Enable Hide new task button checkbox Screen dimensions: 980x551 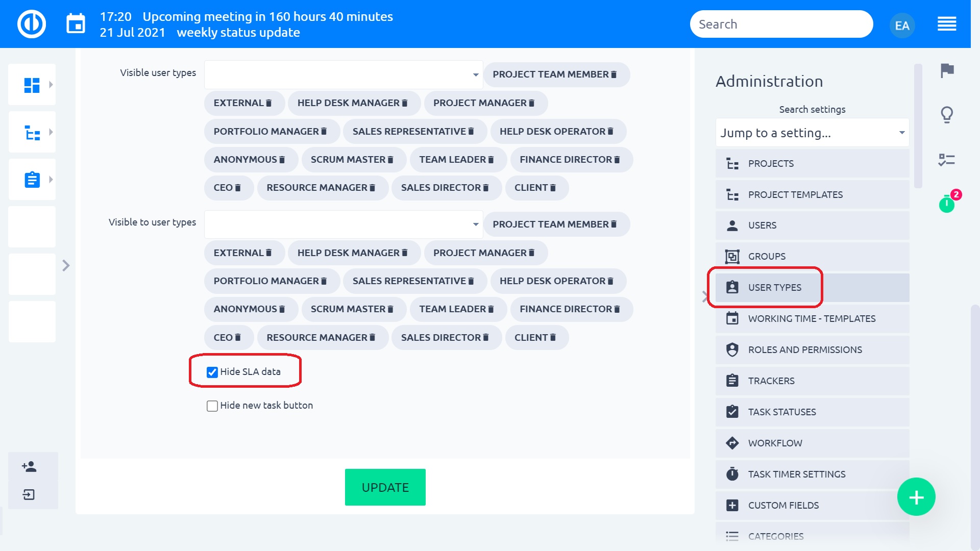212,406
